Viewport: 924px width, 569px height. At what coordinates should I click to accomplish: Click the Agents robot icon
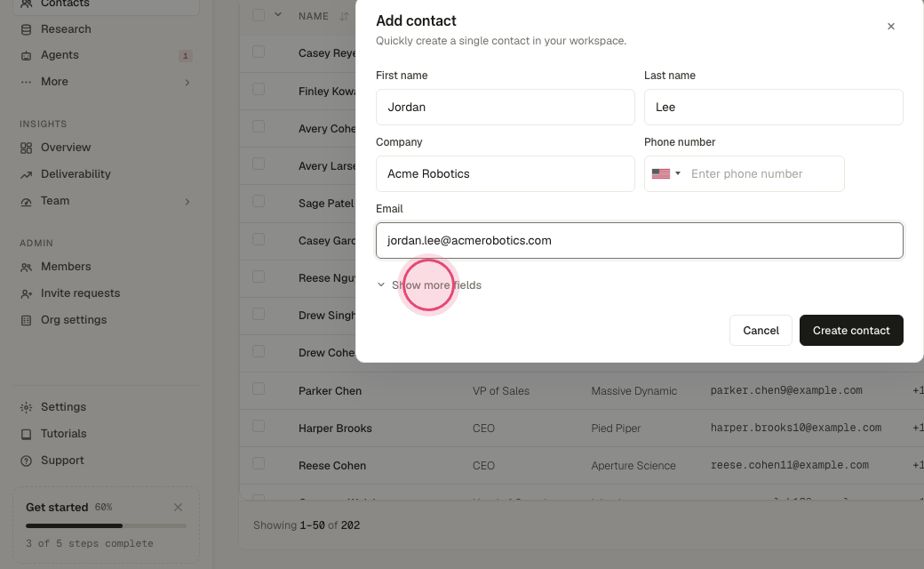[x=26, y=55]
